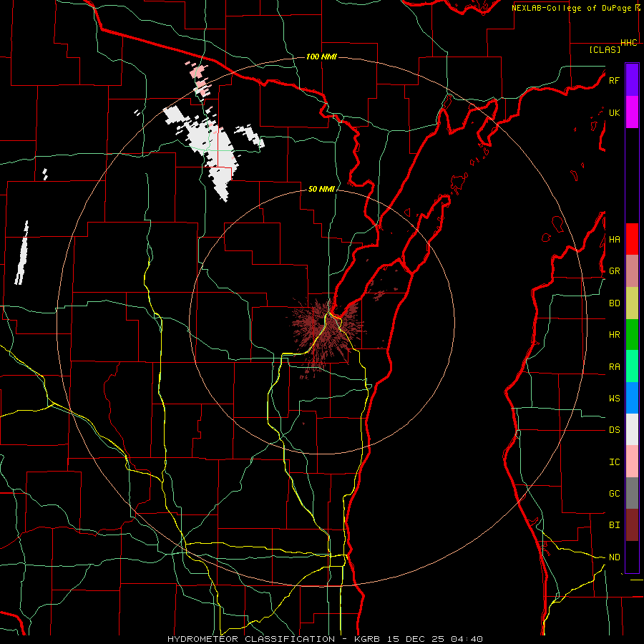Click the RA light green legend swatch
Viewport: 644px width, 644px height.
pyautogui.click(x=632, y=366)
